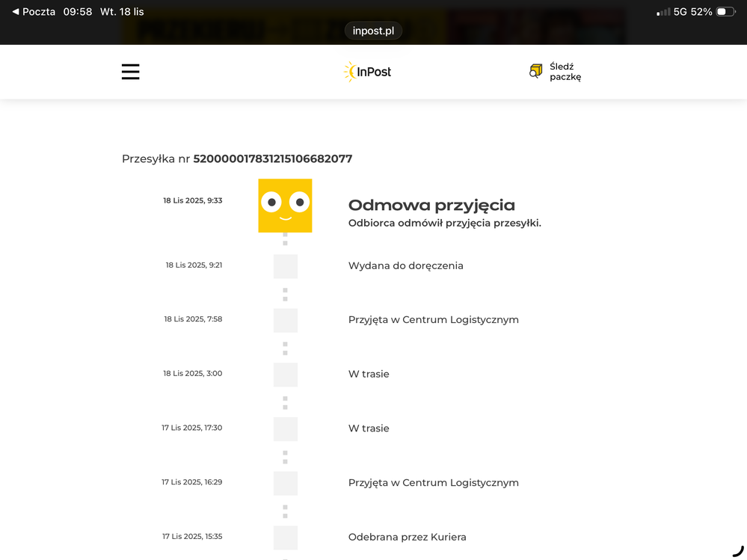Screen dimensions: 747x560
Task: Tap the back arrow to Poczta
Action: tap(16, 12)
